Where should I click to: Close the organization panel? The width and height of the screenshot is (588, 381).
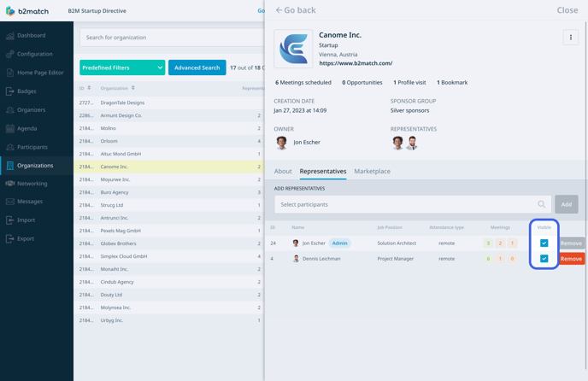[x=567, y=10]
